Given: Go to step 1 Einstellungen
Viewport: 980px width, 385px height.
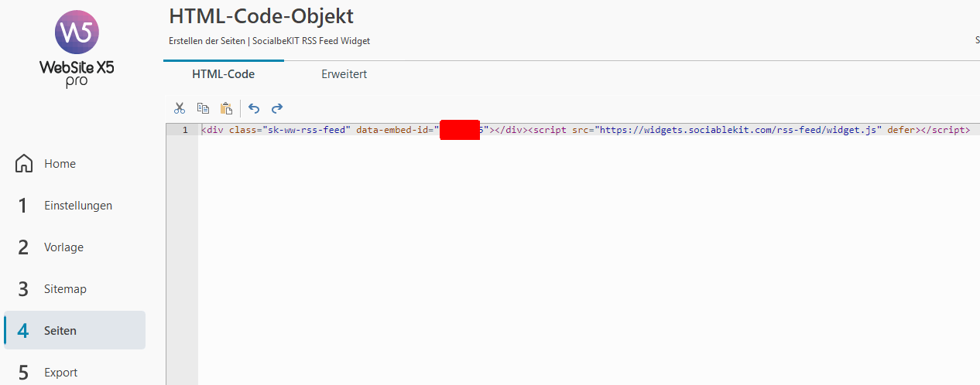Looking at the screenshot, I should pyautogui.click(x=77, y=206).
